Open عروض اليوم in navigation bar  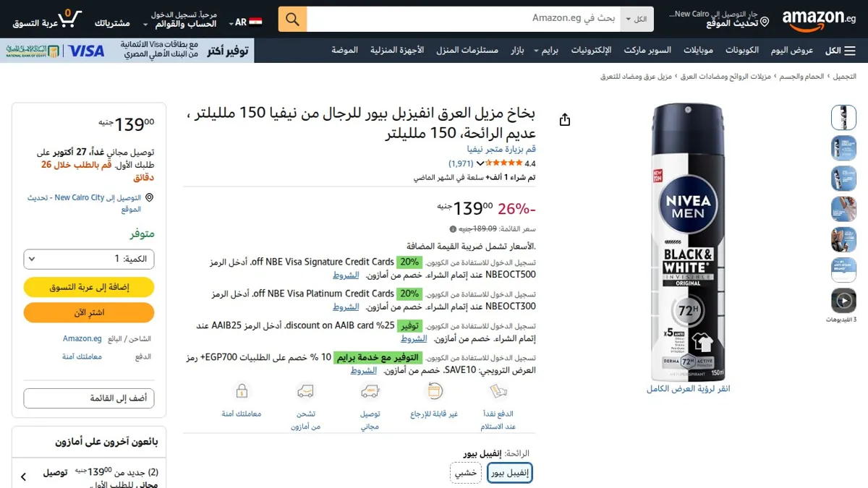(792, 51)
